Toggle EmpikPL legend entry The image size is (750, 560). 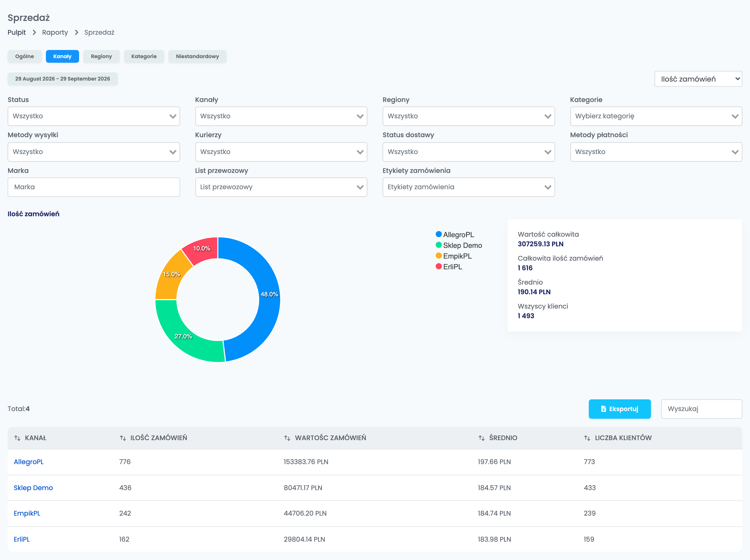click(454, 256)
